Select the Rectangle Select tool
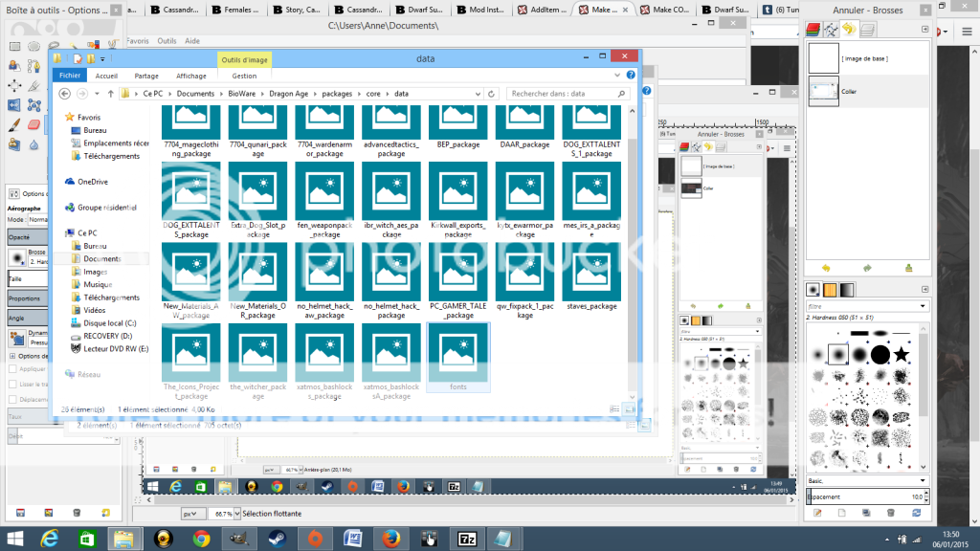Screen dimensions: 980x551 pyautogui.click(x=14, y=46)
